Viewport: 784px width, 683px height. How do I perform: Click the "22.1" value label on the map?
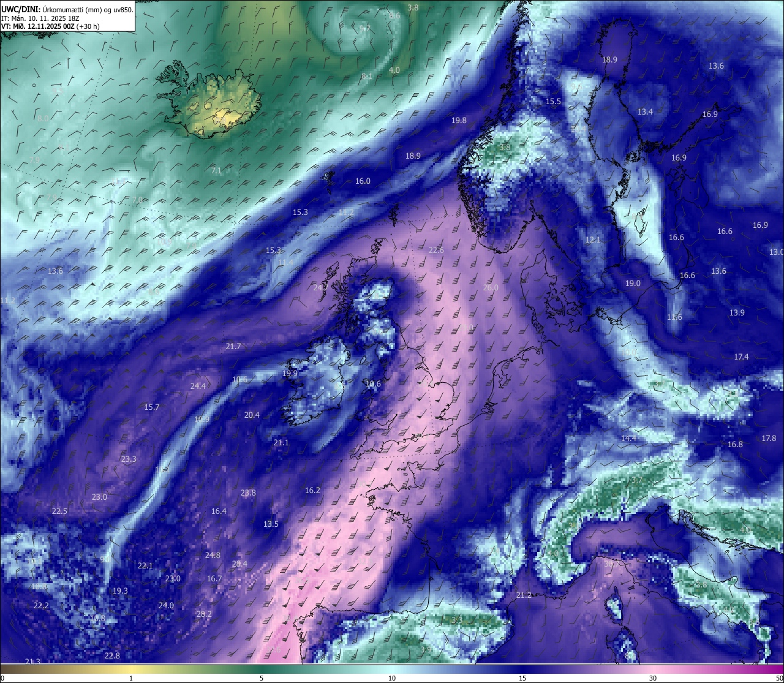tap(145, 566)
